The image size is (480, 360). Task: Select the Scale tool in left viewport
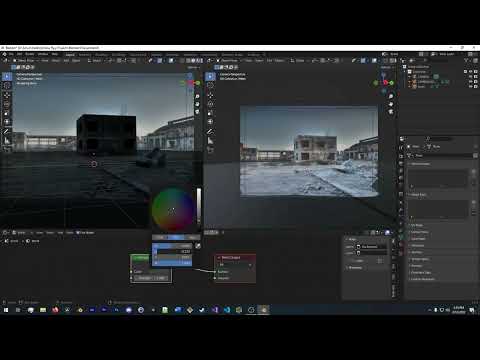[x=7, y=113]
